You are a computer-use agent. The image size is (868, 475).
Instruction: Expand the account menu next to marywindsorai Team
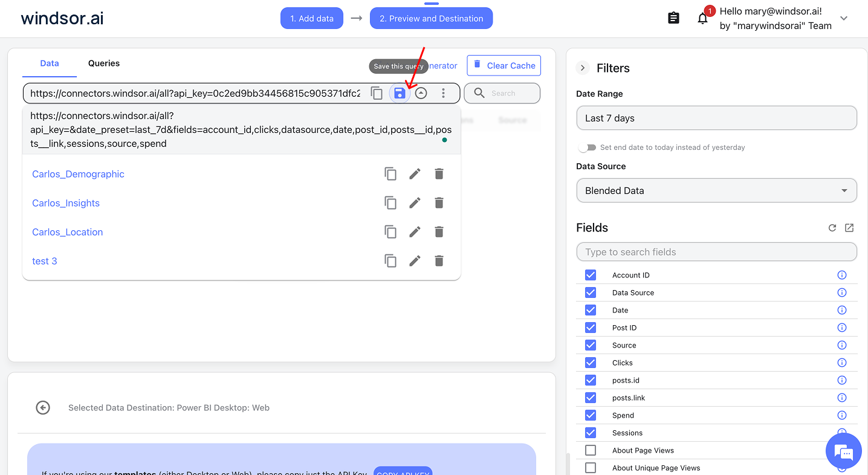pos(844,18)
